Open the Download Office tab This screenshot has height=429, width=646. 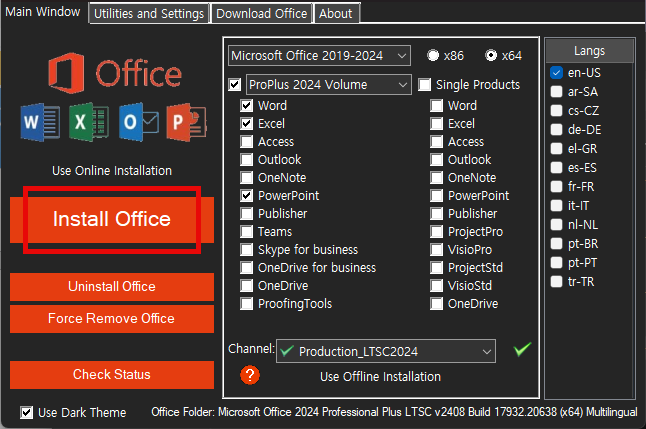click(x=262, y=14)
